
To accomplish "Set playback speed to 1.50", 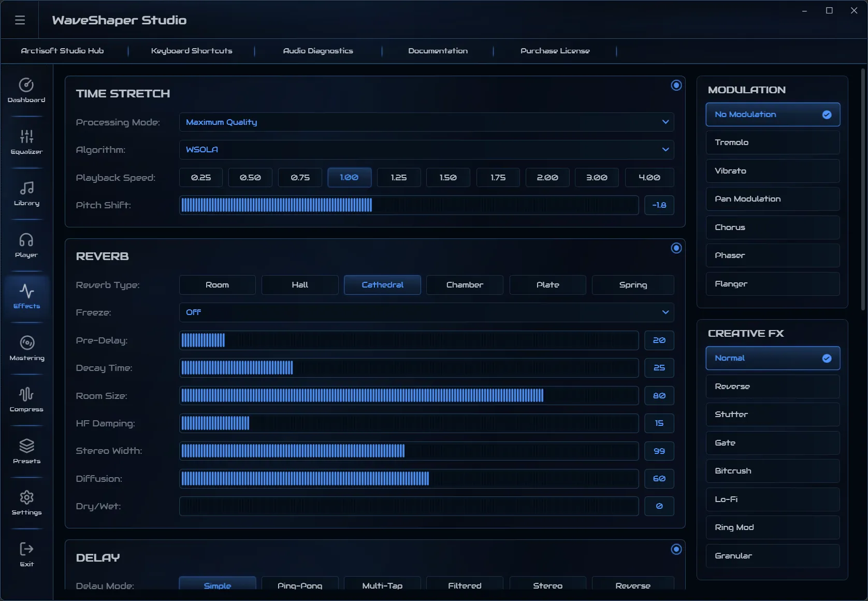I will [448, 177].
